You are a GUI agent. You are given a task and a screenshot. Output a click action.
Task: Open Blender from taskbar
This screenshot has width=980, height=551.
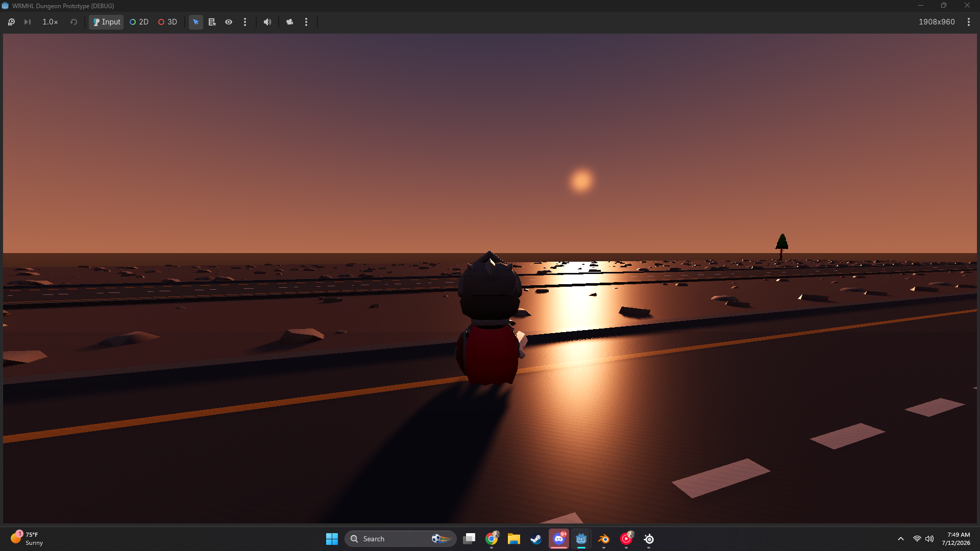click(x=604, y=539)
